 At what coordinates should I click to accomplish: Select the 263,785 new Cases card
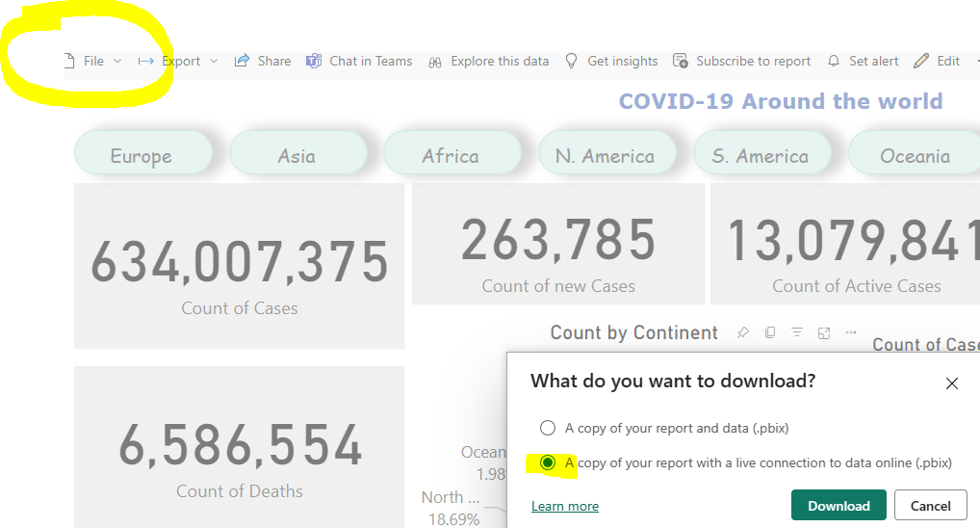click(x=558, y=244)
